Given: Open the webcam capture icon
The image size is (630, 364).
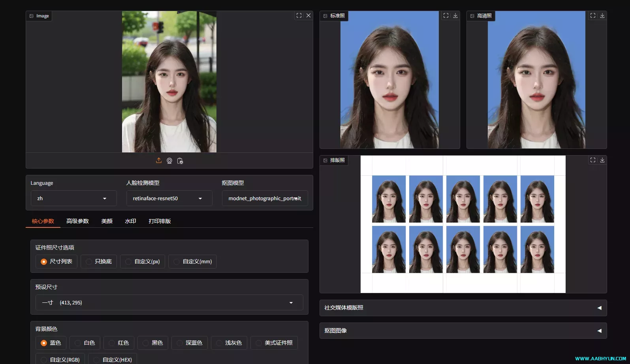Looking at the screenshot, I should pyautogui.click(x=169, y=161).
